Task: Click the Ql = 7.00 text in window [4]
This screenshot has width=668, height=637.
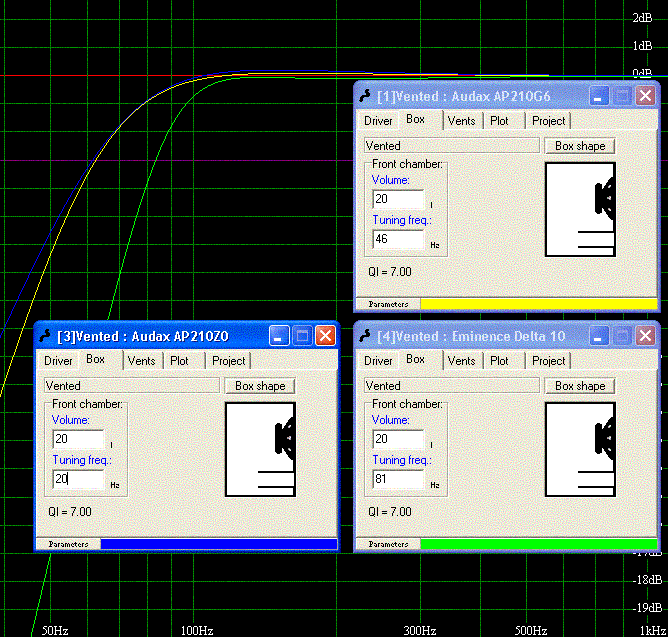Action: click(390, 512)
